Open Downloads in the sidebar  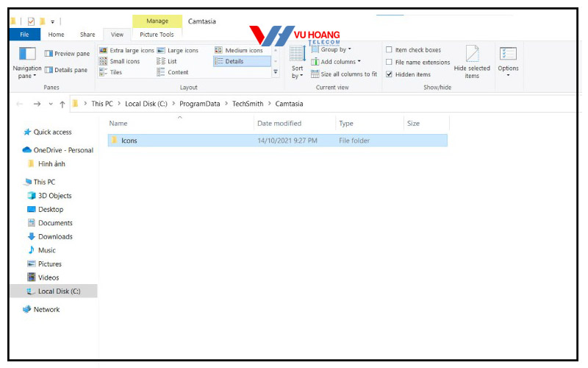[50, 236]
